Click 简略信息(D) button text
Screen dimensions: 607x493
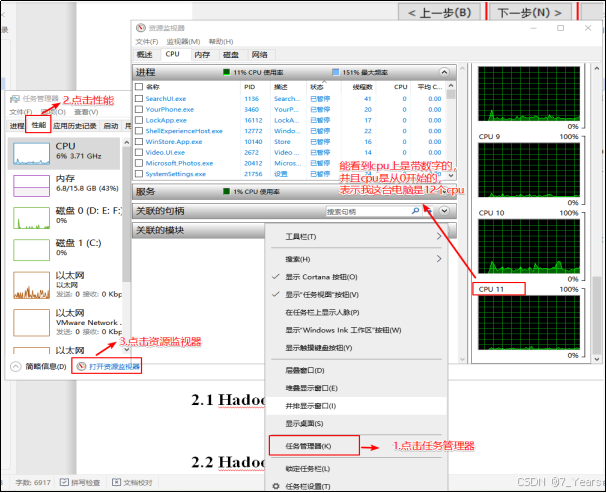point(46,366)
